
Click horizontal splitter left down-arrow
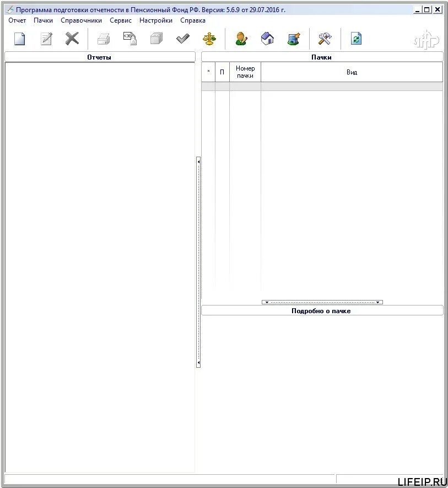[x=267, y=302]
